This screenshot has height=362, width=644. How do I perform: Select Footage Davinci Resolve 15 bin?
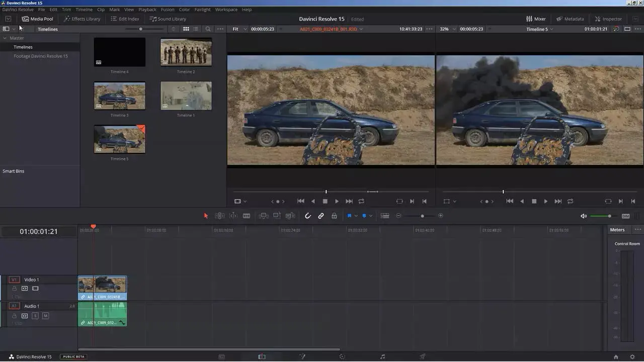[x=41, y=56]
